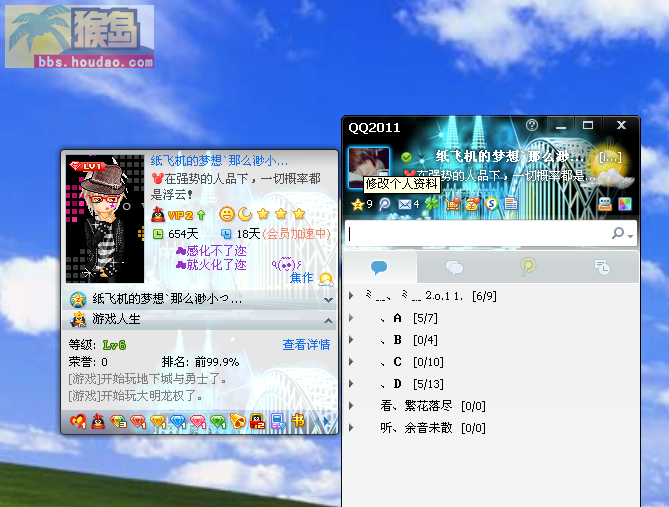Click personal signature text in QQ main panel
The height and width of the screenshot is (507, 669).
tap(499, 175)
